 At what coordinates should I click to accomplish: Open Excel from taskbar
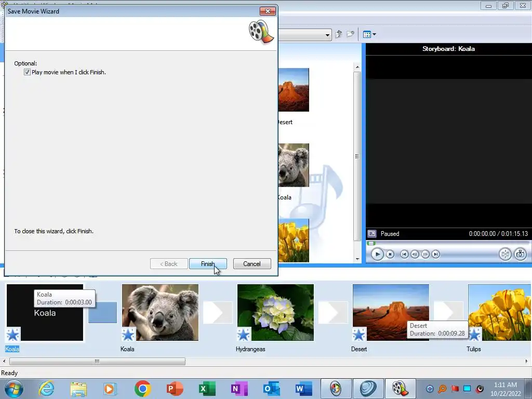pyautogui.click(x=207, y=389)
